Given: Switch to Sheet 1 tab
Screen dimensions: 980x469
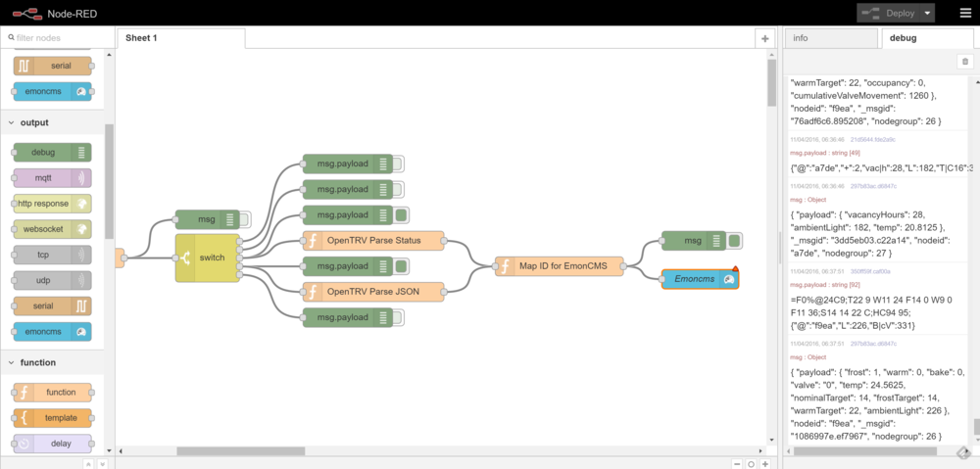Looking at the screenshot, I should 181,38.
